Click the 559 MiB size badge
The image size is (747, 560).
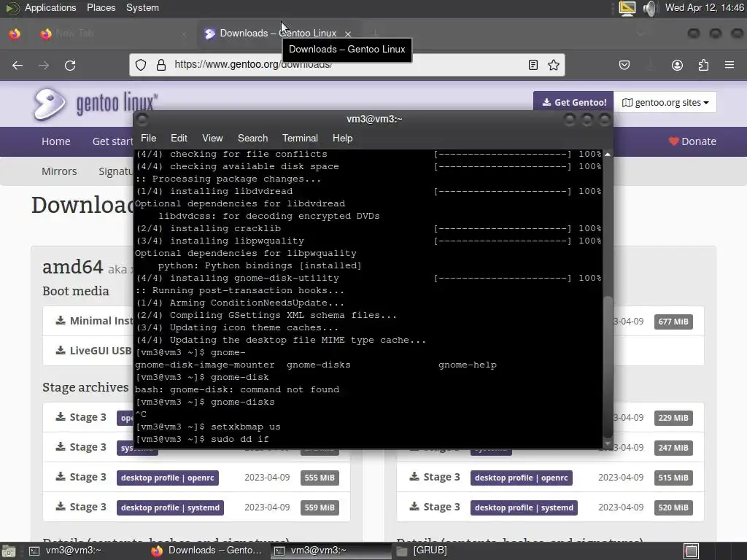(320, 507)
